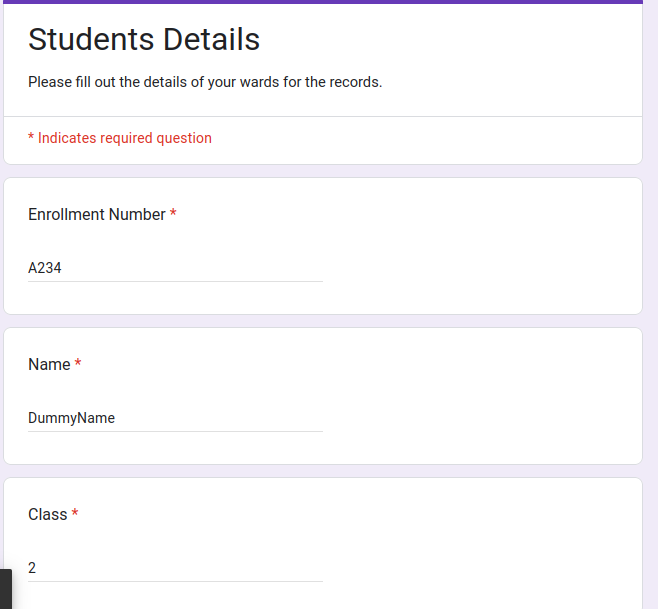
Task: Click the A234 text in Enrollment field
Action: tap(45, 268)
